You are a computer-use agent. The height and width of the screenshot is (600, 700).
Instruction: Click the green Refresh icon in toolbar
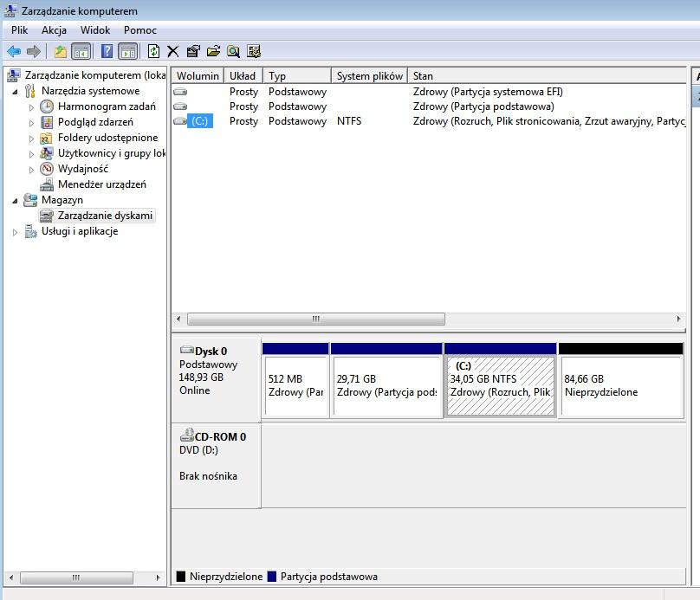(153, 51)
